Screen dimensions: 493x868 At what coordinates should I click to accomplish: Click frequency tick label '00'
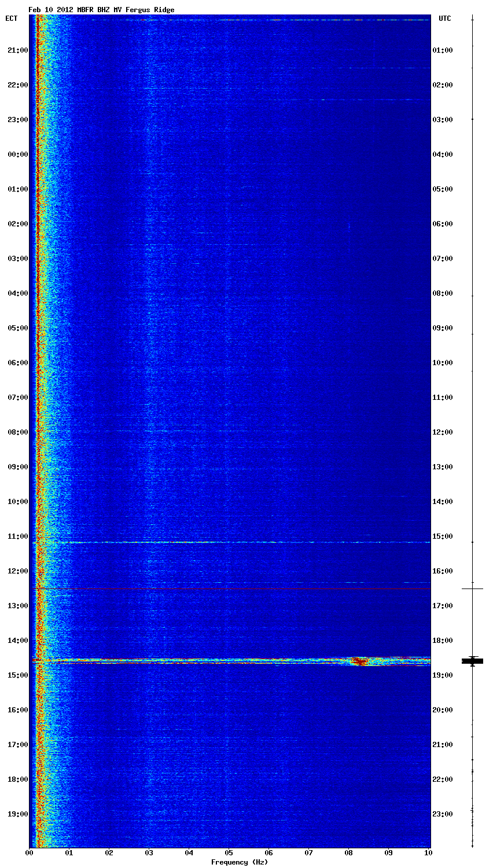(30, 853)
